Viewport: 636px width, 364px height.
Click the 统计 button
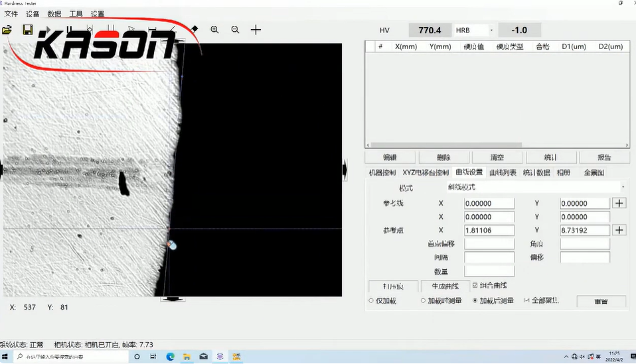coord(551,157)
